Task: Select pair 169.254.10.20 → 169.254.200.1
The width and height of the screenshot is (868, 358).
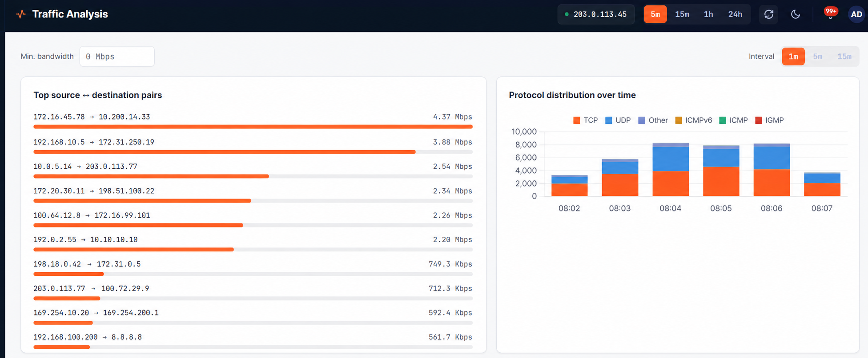Action: (x=253, y=317)
